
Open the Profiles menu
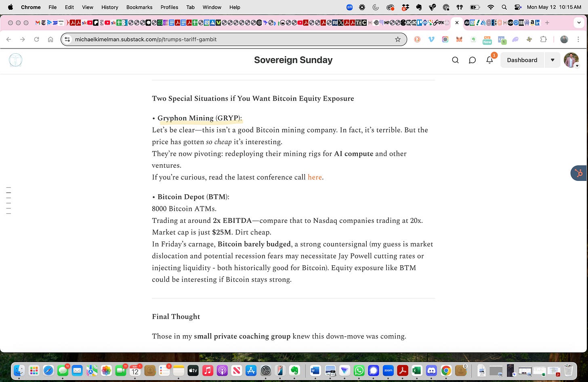(x=169, y=7)
